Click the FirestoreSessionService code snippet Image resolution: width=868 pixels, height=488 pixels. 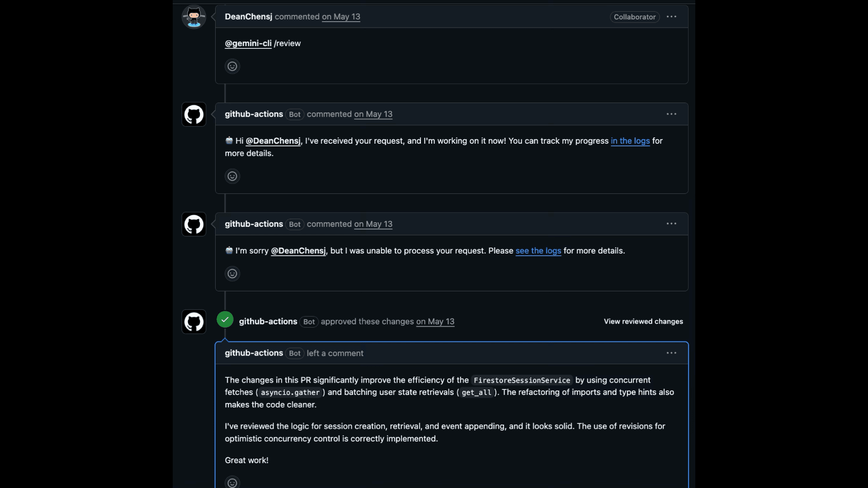coord(522,380)
